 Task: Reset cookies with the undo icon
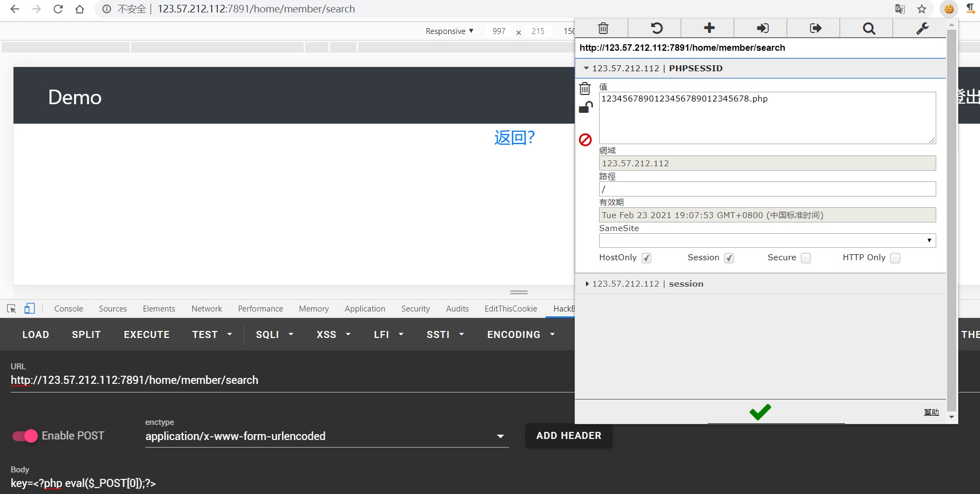point(656,28)
